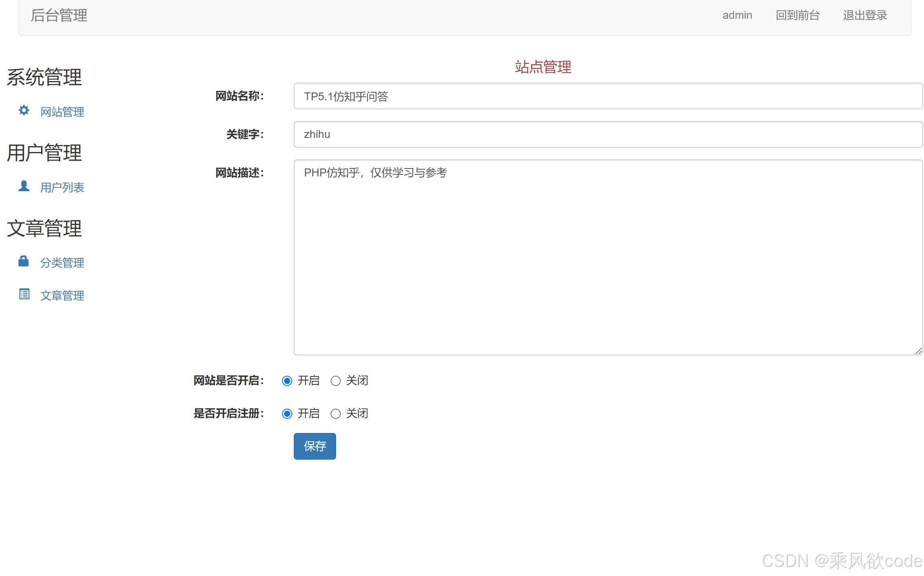
Task: Click the 保存 button
Action: pos(315,446)
